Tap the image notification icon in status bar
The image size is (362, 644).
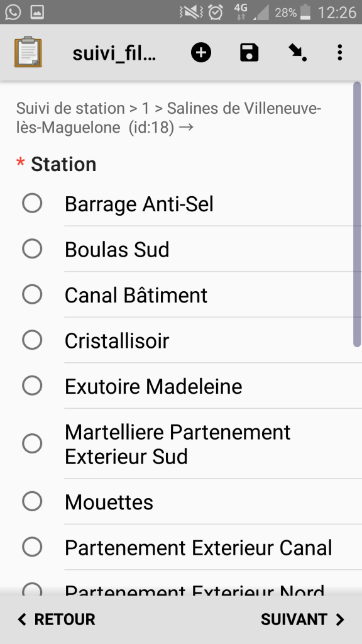pos(37,13)
